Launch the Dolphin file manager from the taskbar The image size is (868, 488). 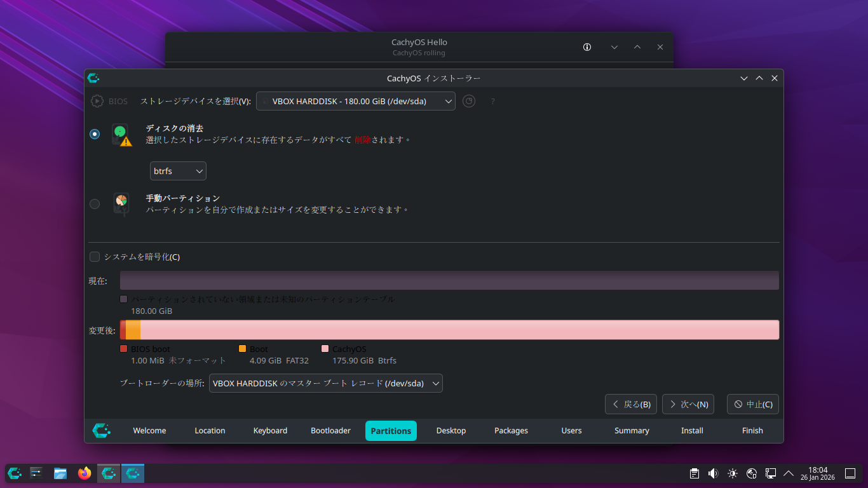point(60,473)
